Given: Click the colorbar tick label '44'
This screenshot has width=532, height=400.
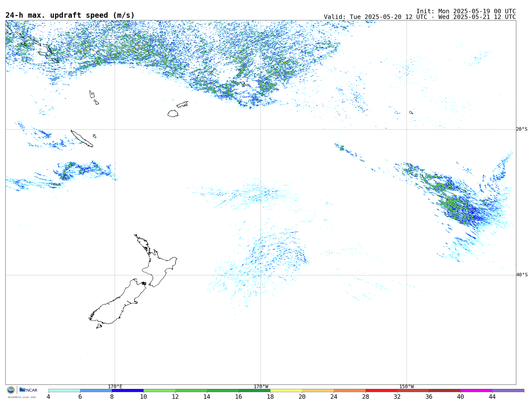Looking at the screenshot, I should [x=492, y=397].
